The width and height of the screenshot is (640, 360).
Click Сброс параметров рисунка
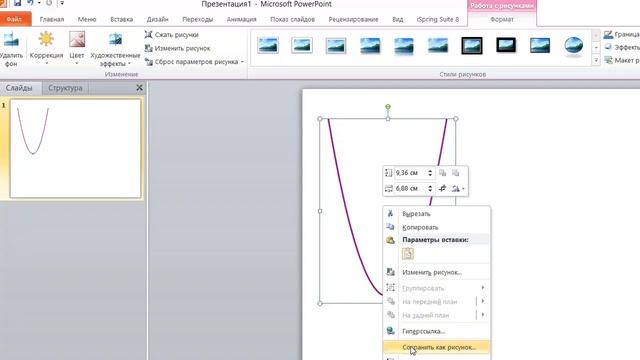[191, 62]
